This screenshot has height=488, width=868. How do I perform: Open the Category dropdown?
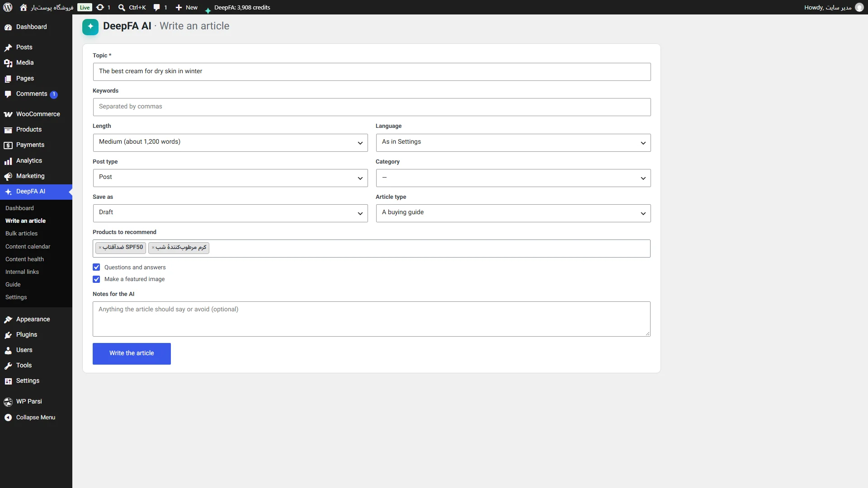513,178
